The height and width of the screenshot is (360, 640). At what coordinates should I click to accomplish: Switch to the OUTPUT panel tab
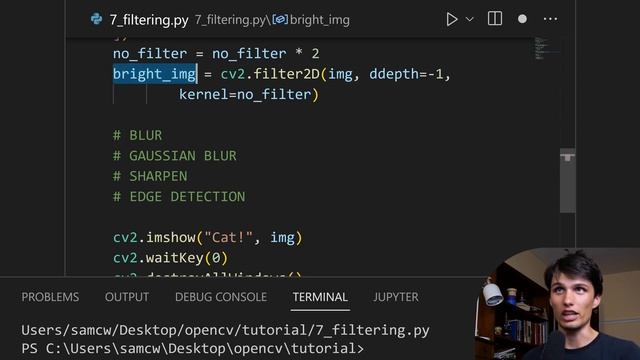[127, 297]
